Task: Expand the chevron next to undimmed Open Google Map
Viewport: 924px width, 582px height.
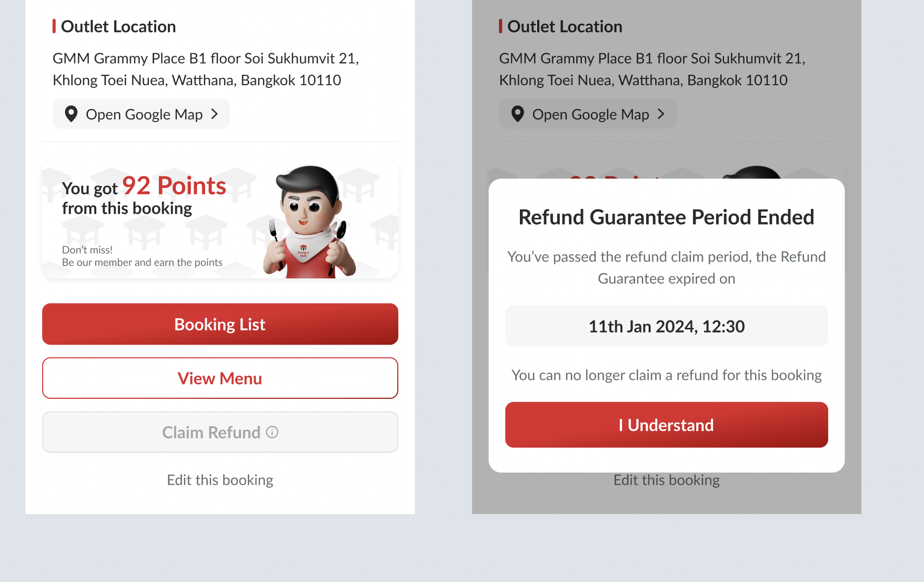Action: [x=215, y=114]
